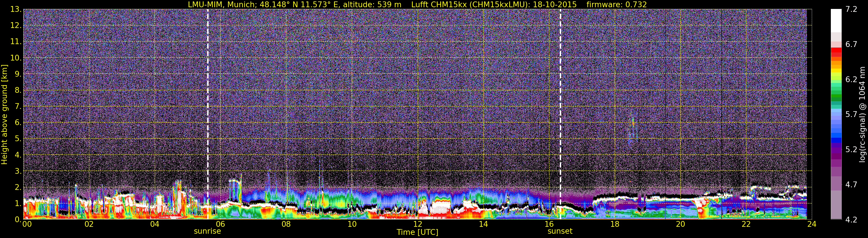Click the 11. tick on the height axis
The width and height of the screenshot is (868, 238).
click(16, 41)
